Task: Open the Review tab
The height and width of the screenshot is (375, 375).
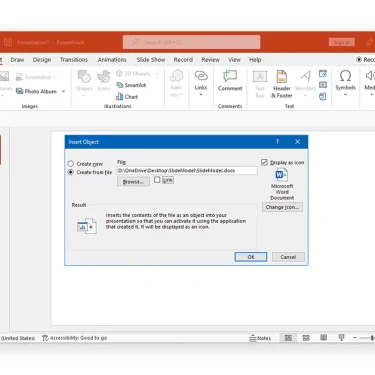Action: (210, 60)
